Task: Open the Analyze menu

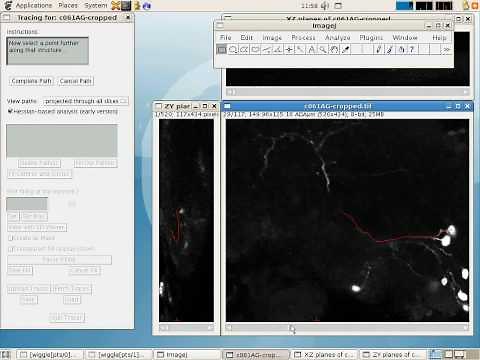Action: pos(337,37)
